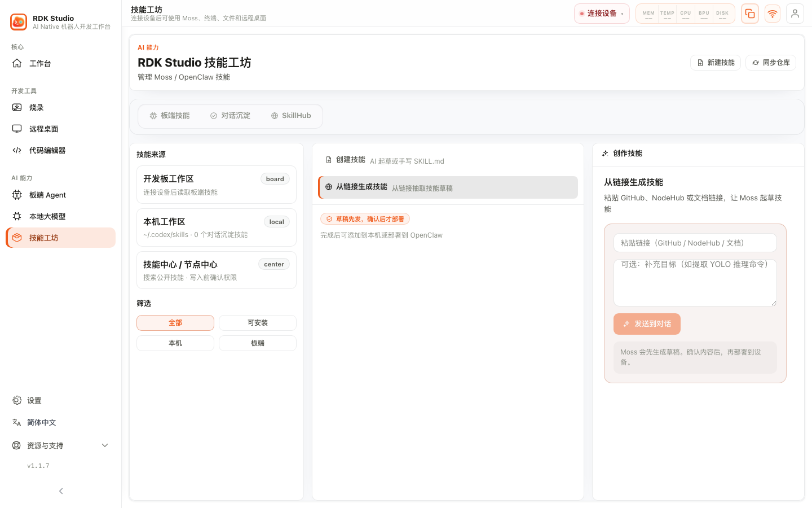This screenshot has width=812, height=508.
Task: Click the 简体中文 language icon
Action: 17,422
